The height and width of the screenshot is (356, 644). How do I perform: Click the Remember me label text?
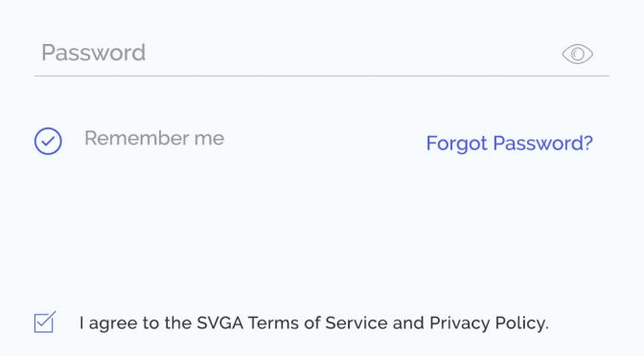pos(154,138)
